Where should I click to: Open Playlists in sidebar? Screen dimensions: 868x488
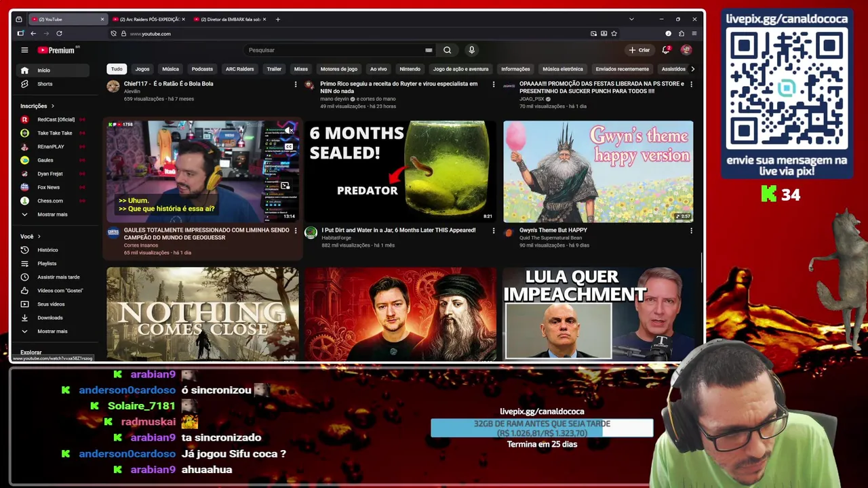[x=54, y=264]
